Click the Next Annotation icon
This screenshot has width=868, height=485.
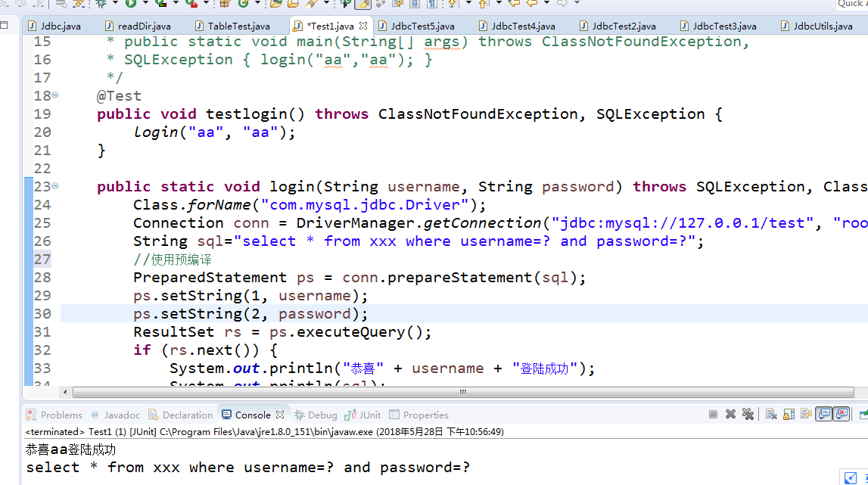[454, 3]
